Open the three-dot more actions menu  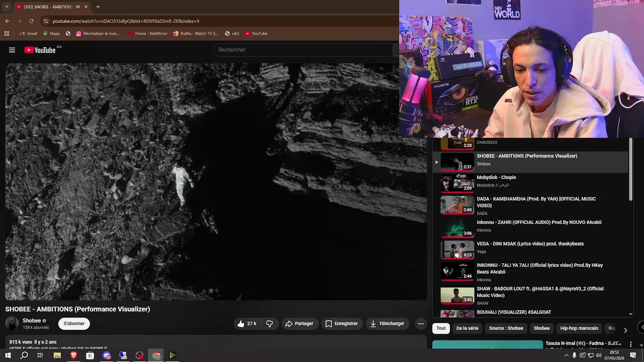(x=421, y=324)
